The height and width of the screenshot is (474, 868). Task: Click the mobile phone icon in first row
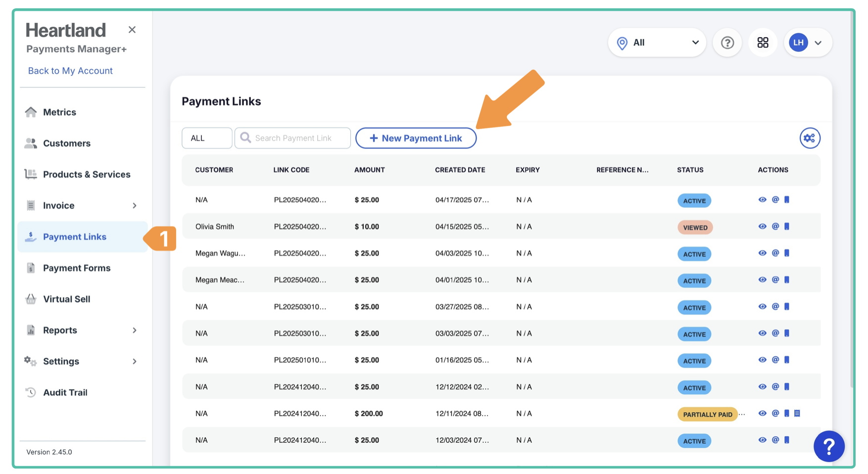[787, 200]
